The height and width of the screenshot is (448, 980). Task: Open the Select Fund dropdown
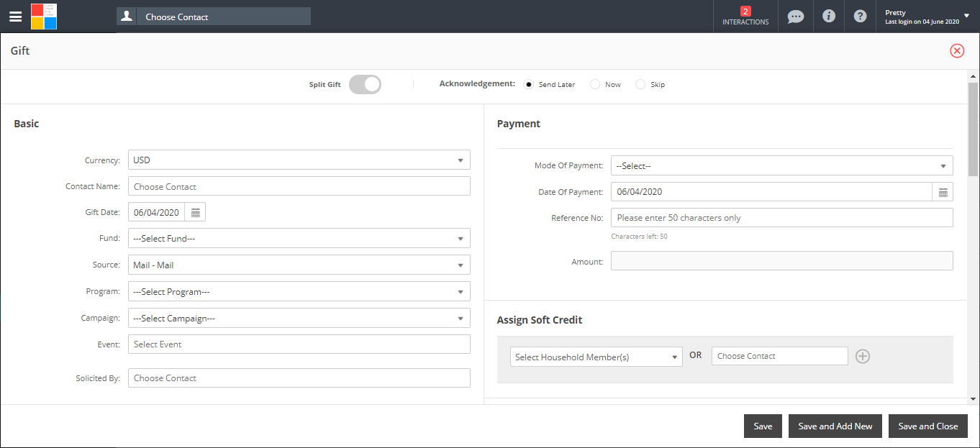pyautogui.click(x=299, y=238)
